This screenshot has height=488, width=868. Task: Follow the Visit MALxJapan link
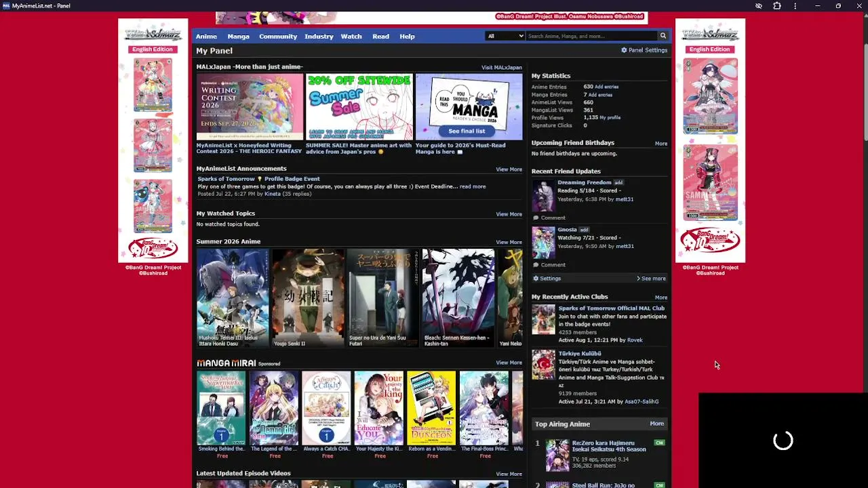(x=502, y=68)
